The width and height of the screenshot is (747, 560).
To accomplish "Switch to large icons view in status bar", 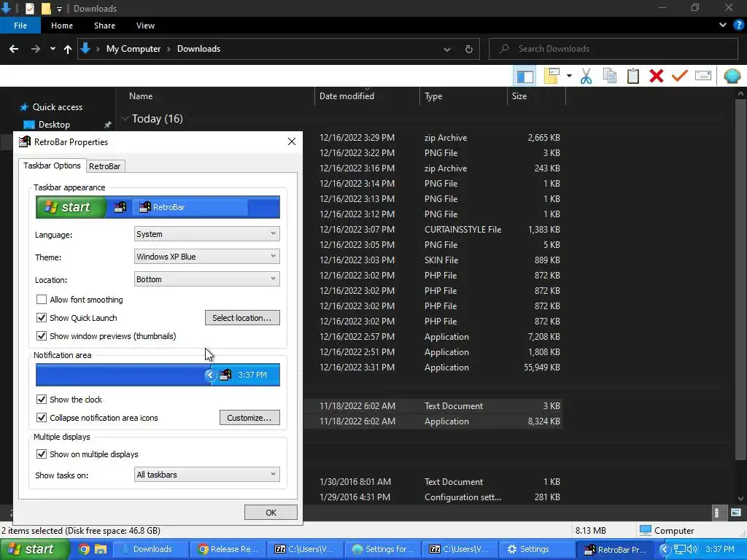I will point(736,513).
